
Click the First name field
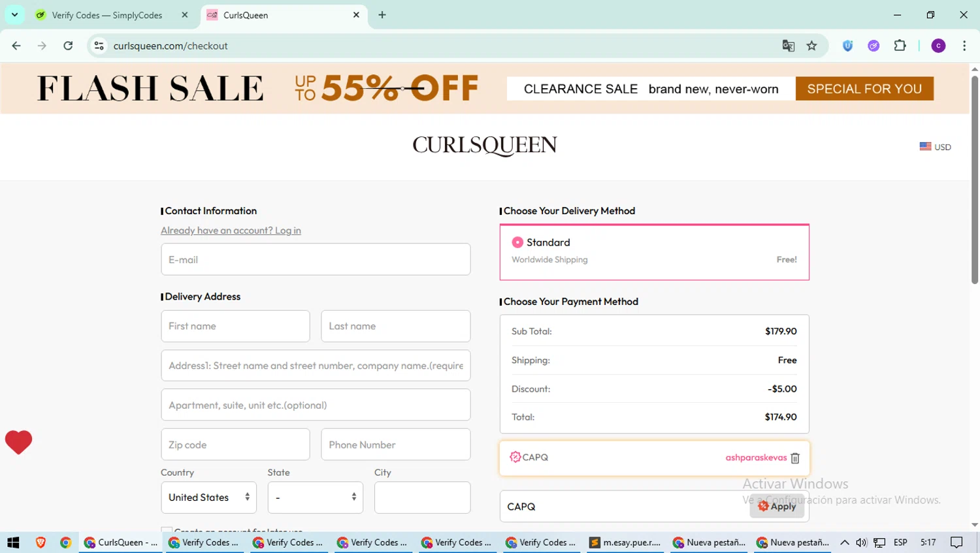tap(235, 326)
